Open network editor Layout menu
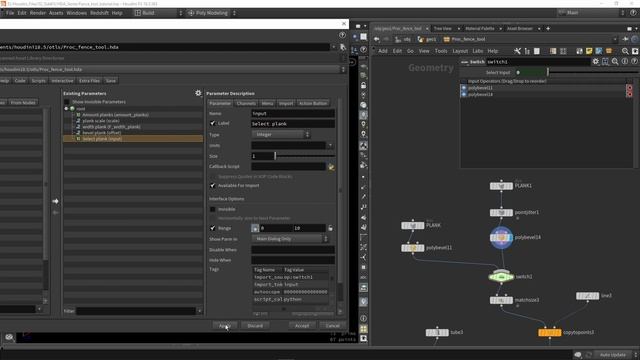The image size is (640, 360). (x=460, y=51)
